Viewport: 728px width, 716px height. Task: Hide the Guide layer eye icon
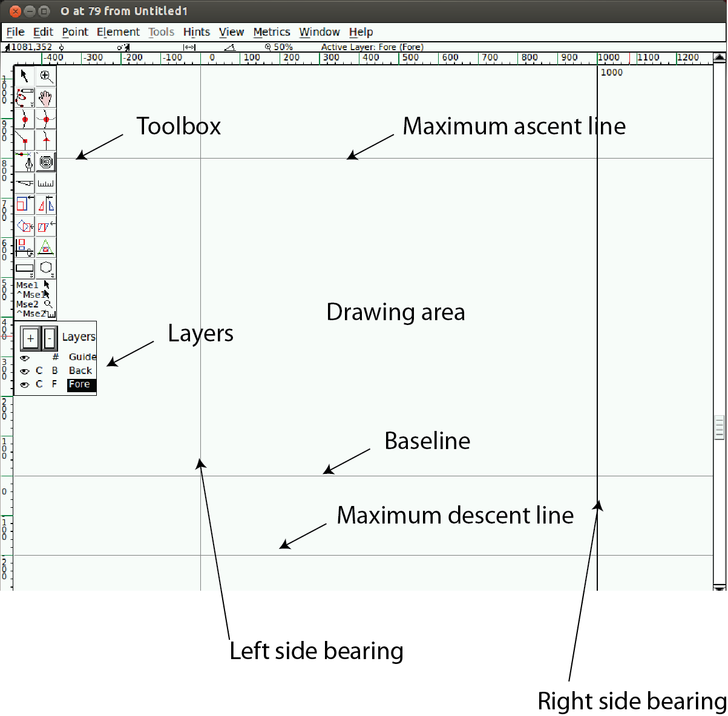(x=25, y=358)
